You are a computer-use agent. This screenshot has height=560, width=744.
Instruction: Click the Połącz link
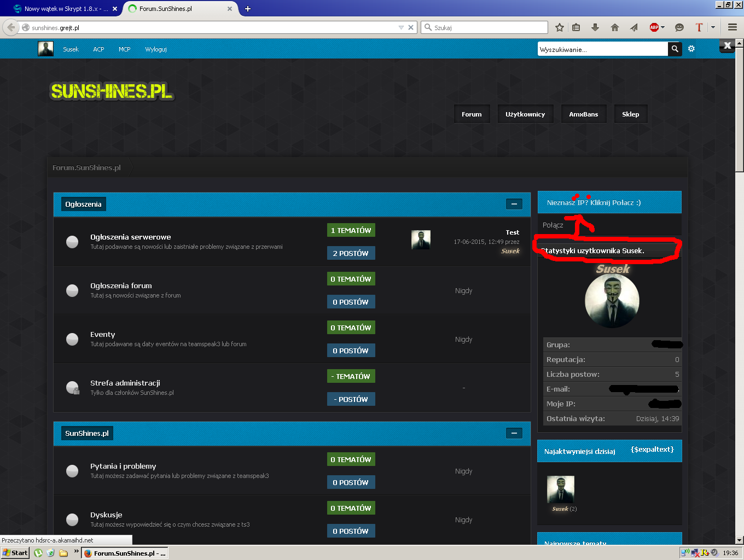point(553,225)
